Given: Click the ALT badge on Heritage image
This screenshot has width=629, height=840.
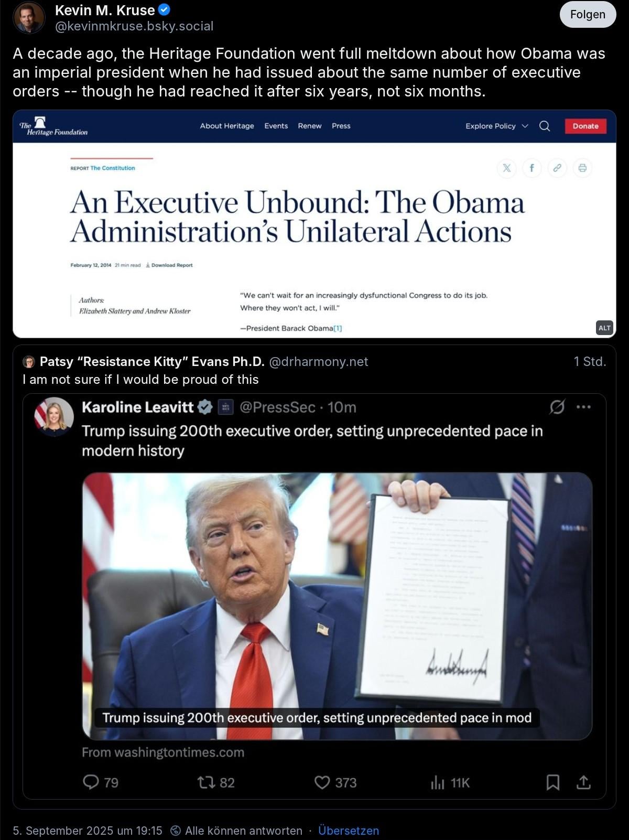Looking at the screenshot, I should tap(604, 328).
